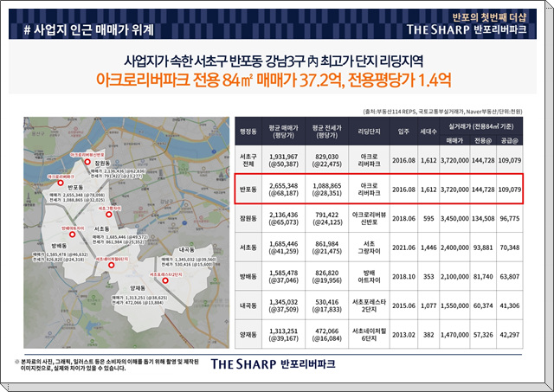
Task: Click the 2013.02 move-in date cell
Action: tap(403, 335)
